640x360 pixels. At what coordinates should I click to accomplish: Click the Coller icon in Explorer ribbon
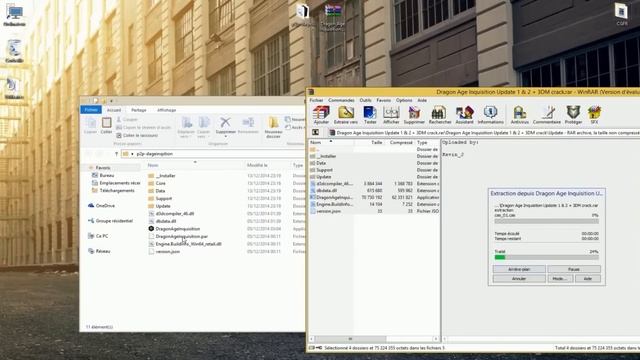107,125
